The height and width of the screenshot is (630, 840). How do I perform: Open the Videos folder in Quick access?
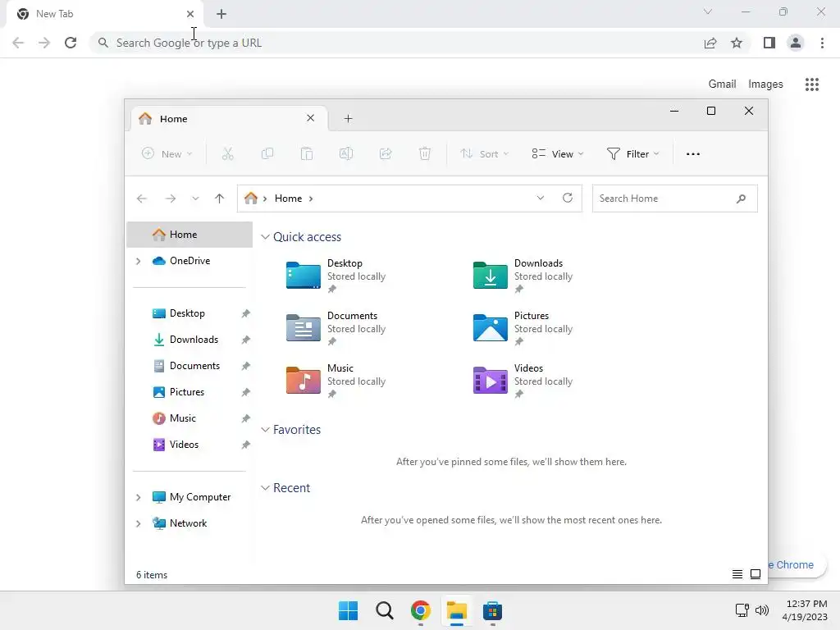click(x=523, y=381)
